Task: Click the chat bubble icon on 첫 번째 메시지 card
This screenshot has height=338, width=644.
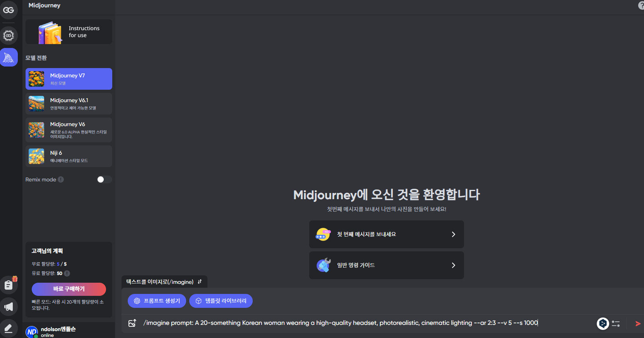Action: [x=323, y=234]
